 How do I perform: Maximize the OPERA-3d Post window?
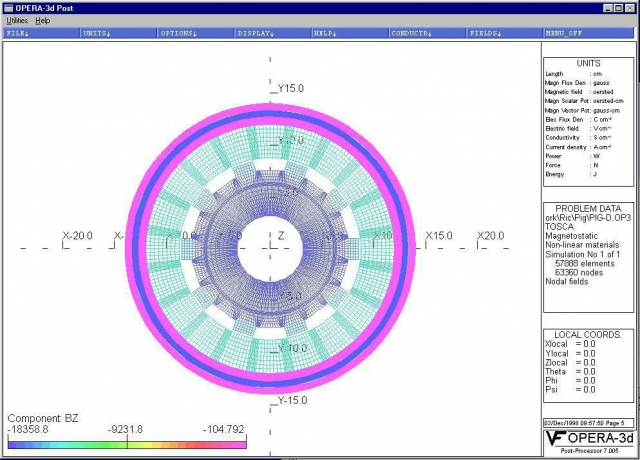pos(617,7)
